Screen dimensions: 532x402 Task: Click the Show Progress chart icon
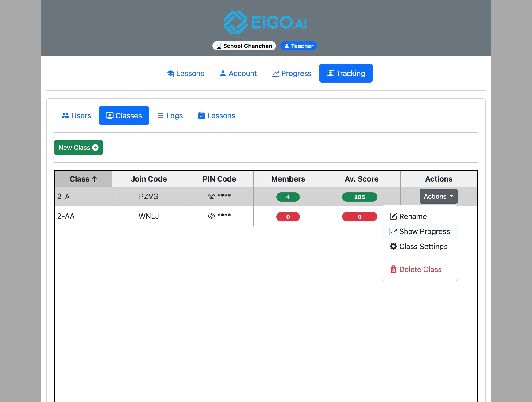393,231
